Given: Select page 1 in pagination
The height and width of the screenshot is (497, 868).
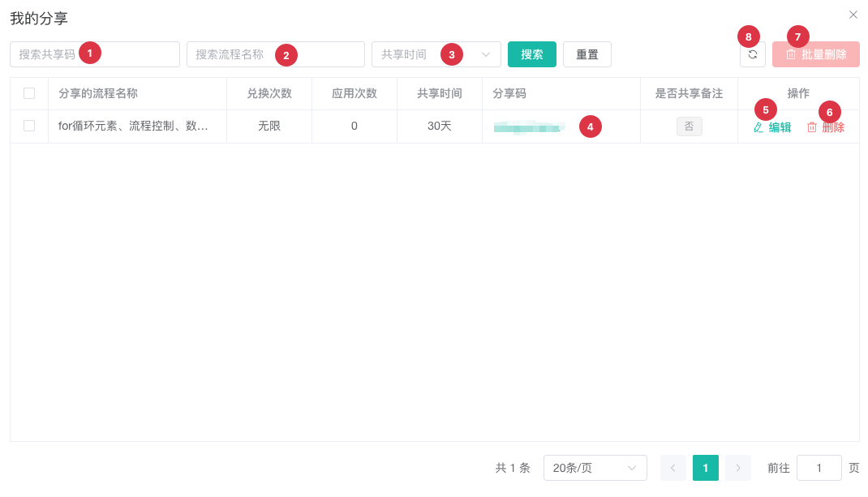Looking at the screenshot, I should point(706,469).
